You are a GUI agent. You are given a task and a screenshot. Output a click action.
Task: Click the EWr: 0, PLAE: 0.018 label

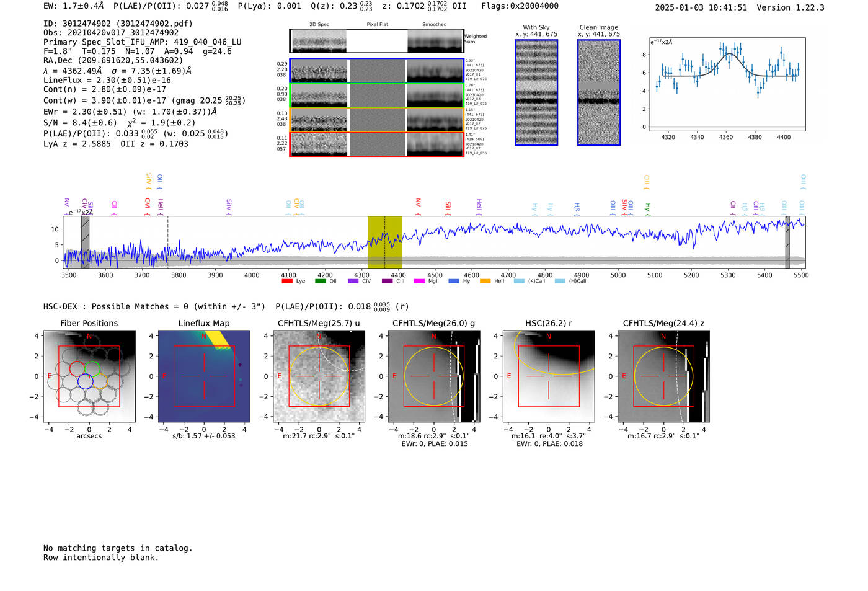coord(549,444)
